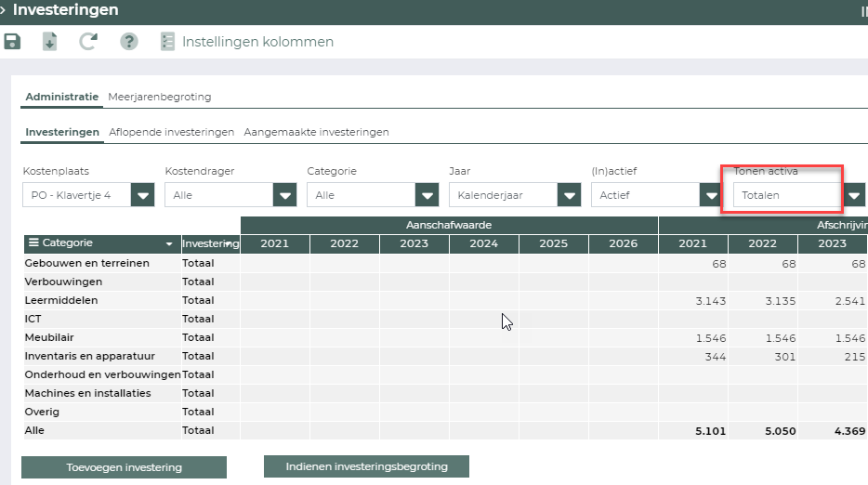
Task: Click the hamburger icon in Categorie header
Action: [33, 243]
